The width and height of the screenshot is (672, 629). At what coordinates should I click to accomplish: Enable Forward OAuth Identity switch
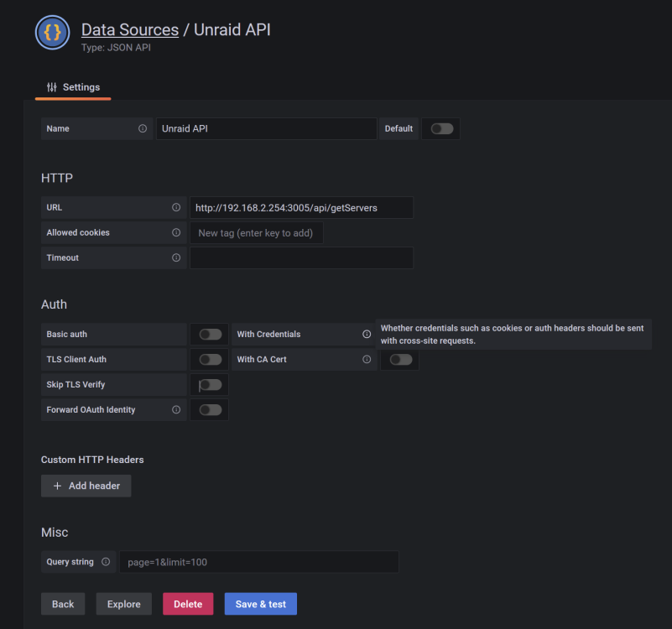pos(210,409)
